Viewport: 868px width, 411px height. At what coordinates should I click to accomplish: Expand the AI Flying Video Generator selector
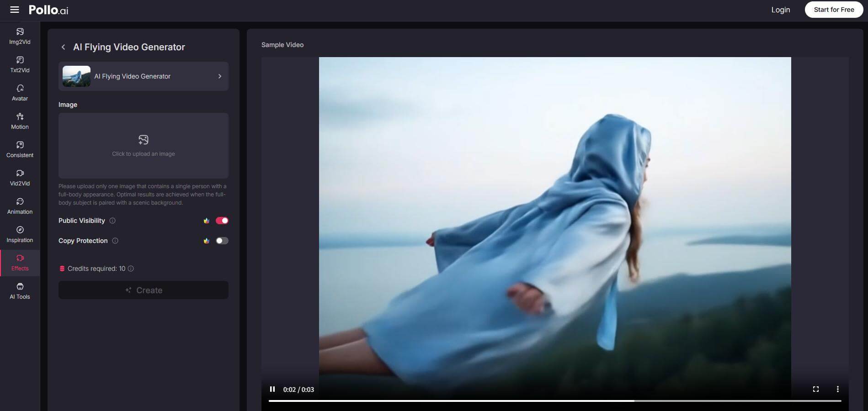(143, 76)
